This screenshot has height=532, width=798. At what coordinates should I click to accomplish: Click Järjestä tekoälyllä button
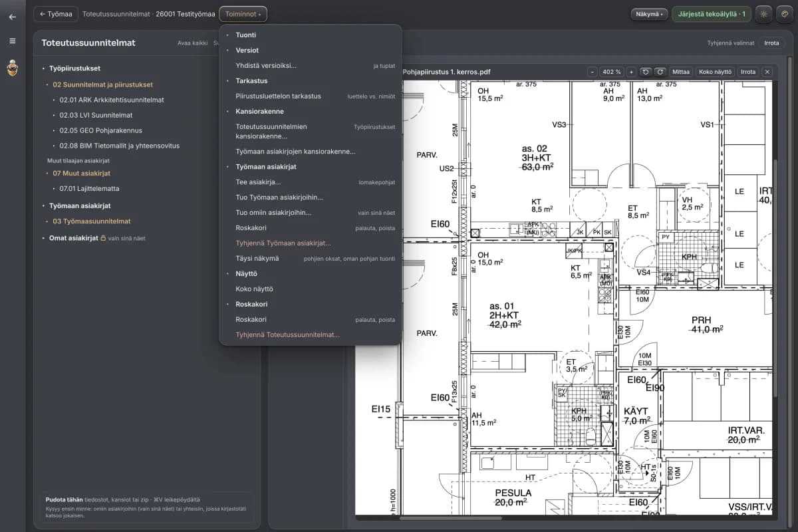click(x=712, y=14)
